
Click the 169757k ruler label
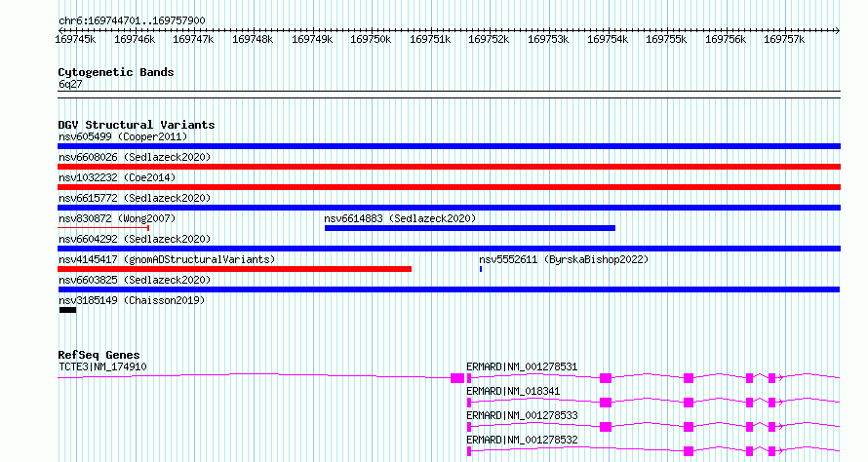point(784,39)
